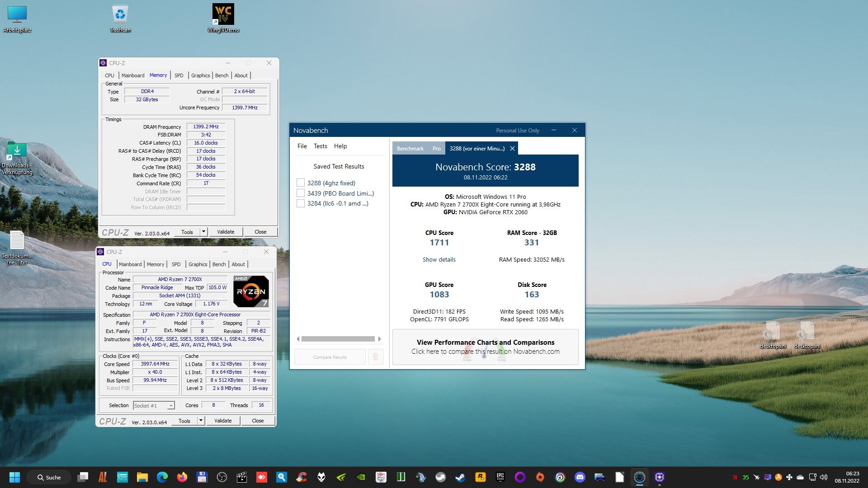Open the File menu in Novabench
This screenshot has height=488, width=868.
(x=302, y=146)
